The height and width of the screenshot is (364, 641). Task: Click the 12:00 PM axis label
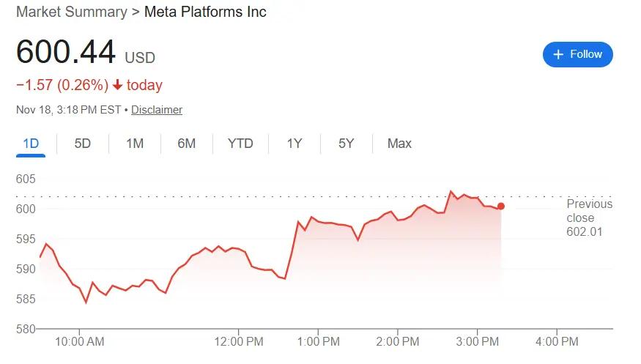pos(239,341)
